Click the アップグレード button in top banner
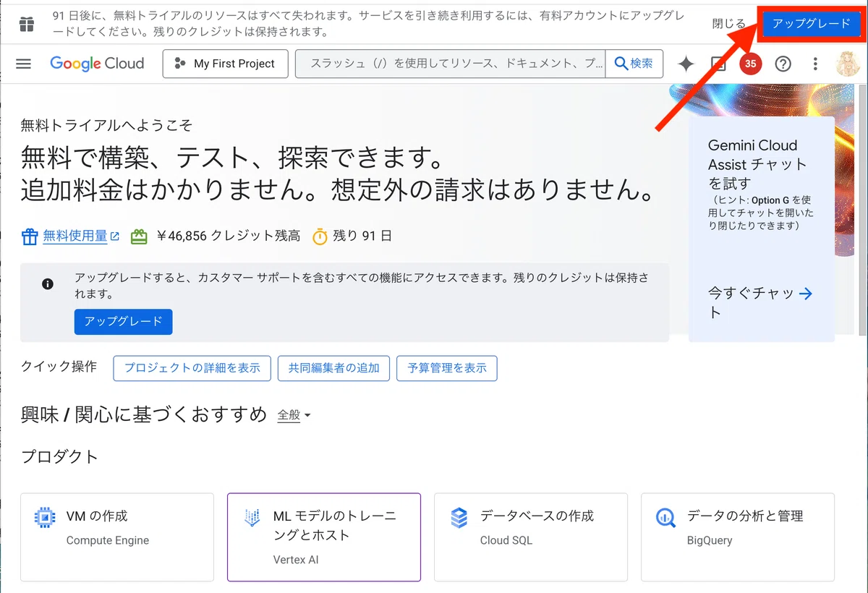This screenshot has height=593, width=868. pos(811,24)
